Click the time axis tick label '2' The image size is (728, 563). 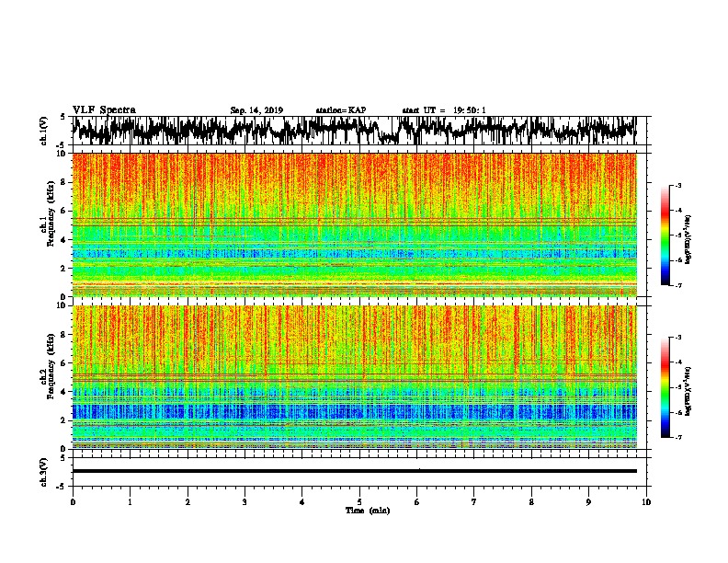pyautogui.click(x=188, y=502)
